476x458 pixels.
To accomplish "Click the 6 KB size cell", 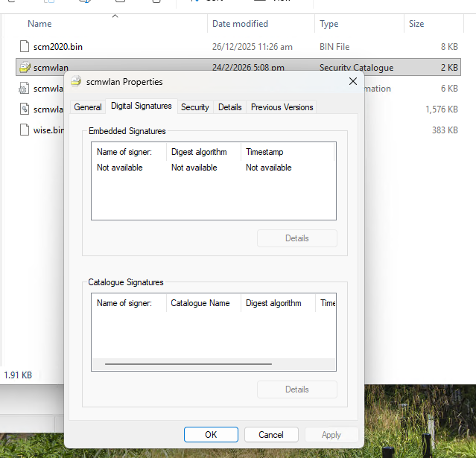I will coord(449,89).
